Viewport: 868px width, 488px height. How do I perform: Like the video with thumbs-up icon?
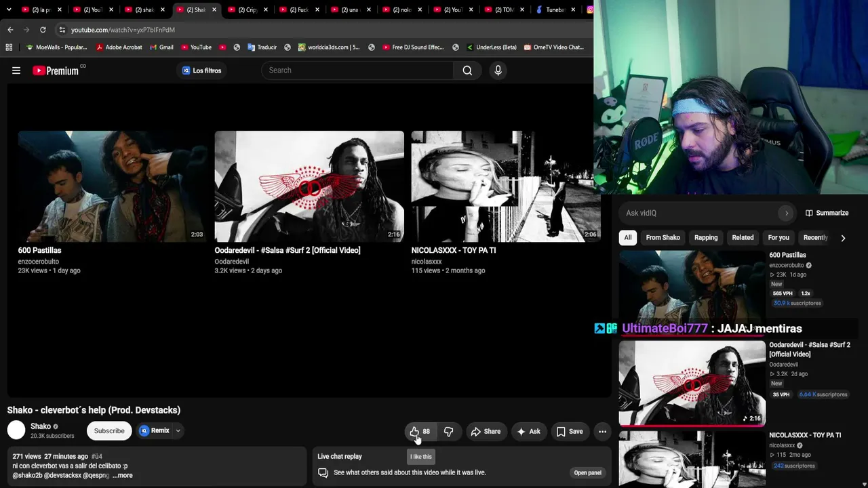pyautogui.click(x=414, y=432)
